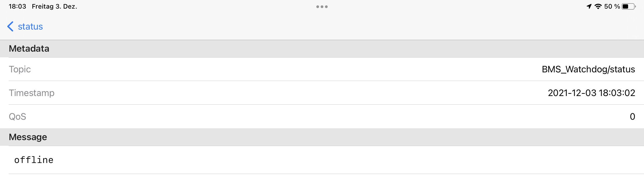Tap the Message section header
644x181 pixels.
[x=322, y=137]
